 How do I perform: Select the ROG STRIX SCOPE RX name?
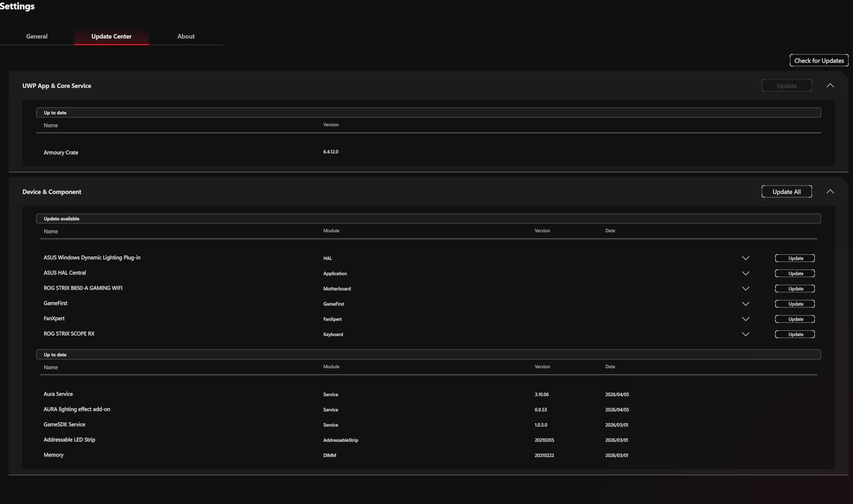69,333
